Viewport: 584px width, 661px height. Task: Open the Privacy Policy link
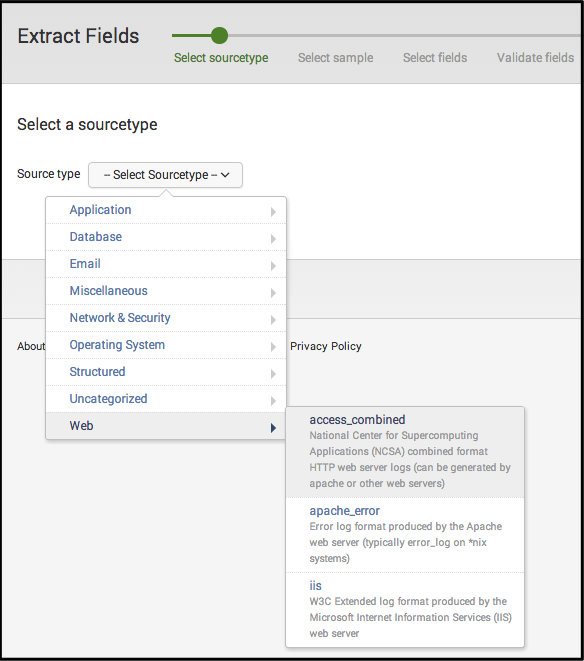coord(326,346)
